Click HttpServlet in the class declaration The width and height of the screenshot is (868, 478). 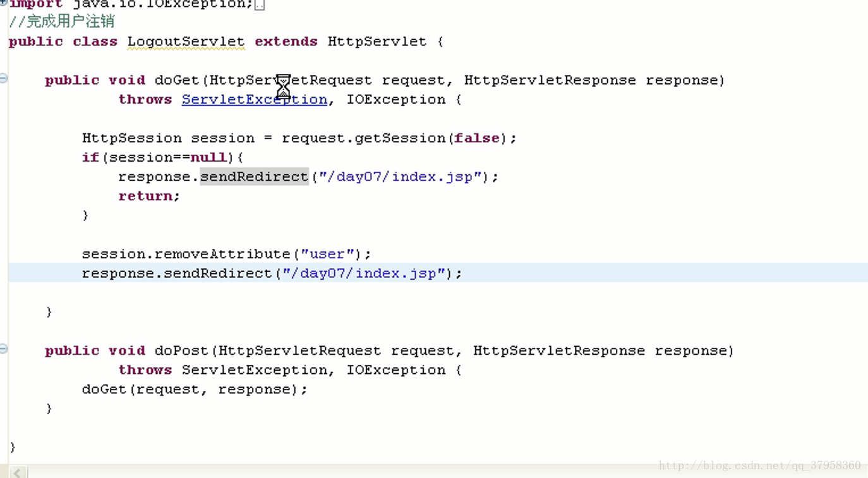point(377,42)
